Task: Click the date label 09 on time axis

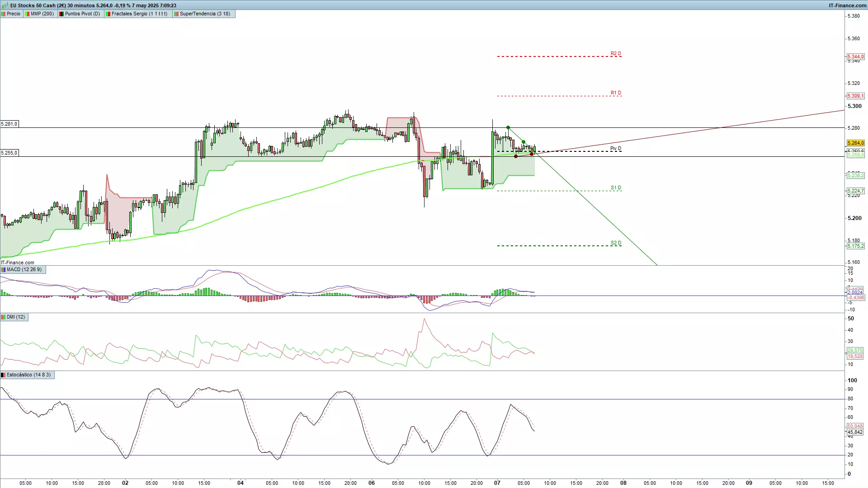Action: (x=749, y=483)
